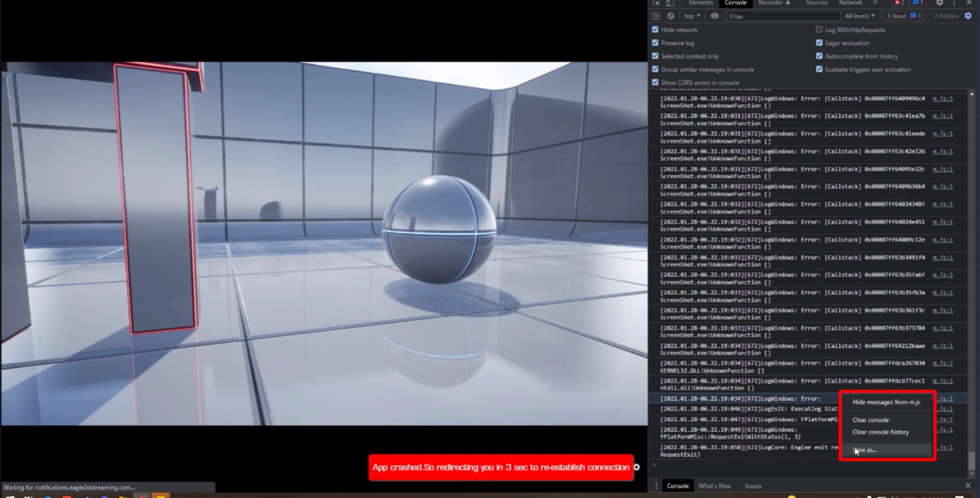The height and width of the screenshot is (498, 980).
Task: Click the clear console circle icon
Action: [x=670, y=16]
